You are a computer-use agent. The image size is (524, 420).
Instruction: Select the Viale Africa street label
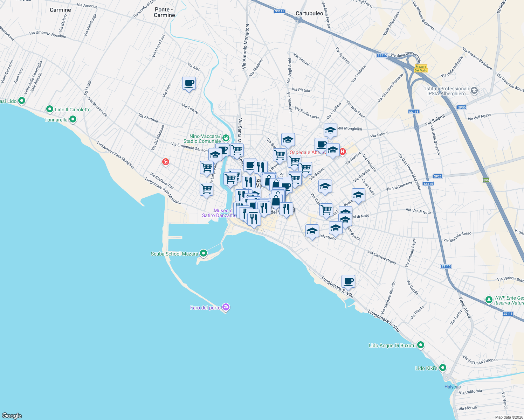(465, 308)
